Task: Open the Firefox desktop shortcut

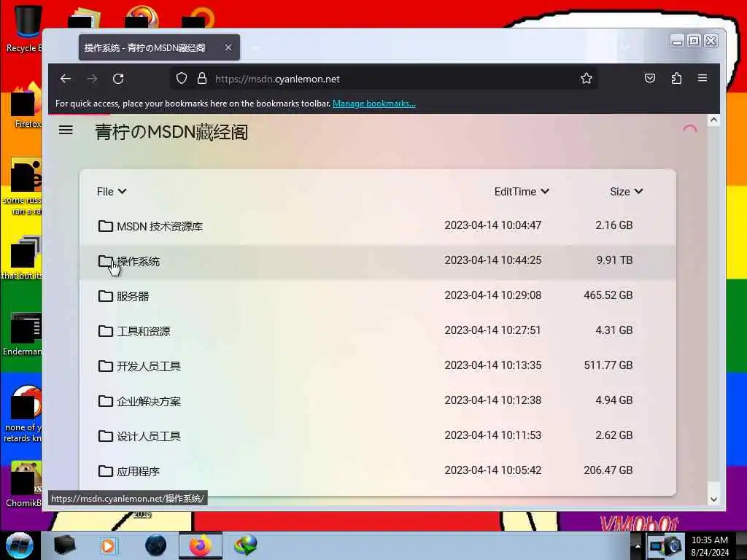Action: [x=25, y=106]
